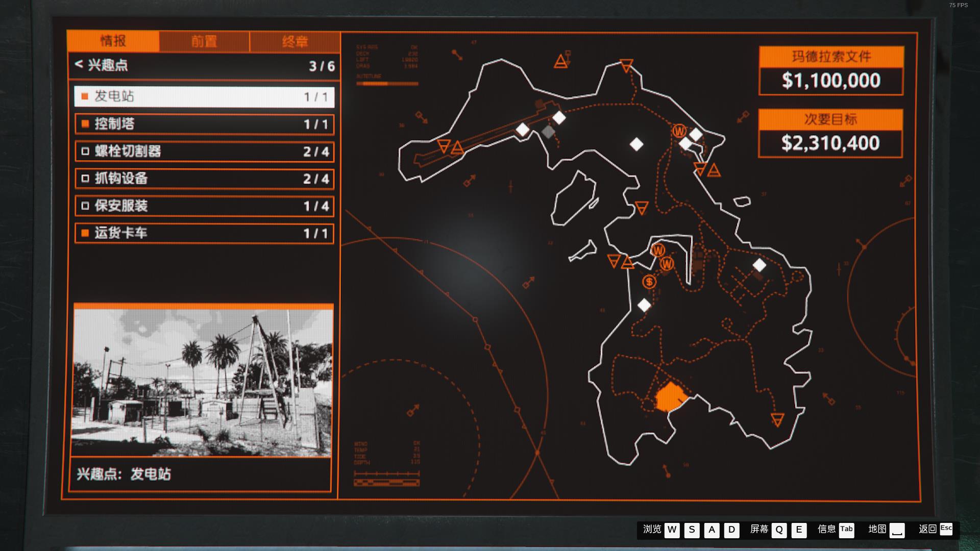Click the orange autotune progress bar
Screen dimensions: 980x551
coord(387,83)
